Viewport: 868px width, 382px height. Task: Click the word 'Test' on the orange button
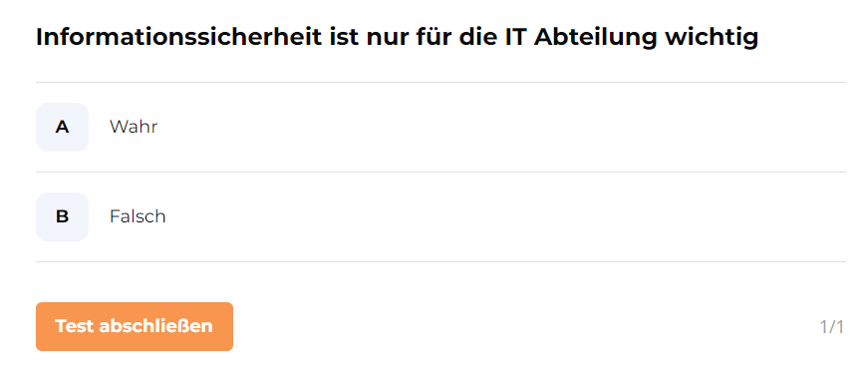point(74,326)
